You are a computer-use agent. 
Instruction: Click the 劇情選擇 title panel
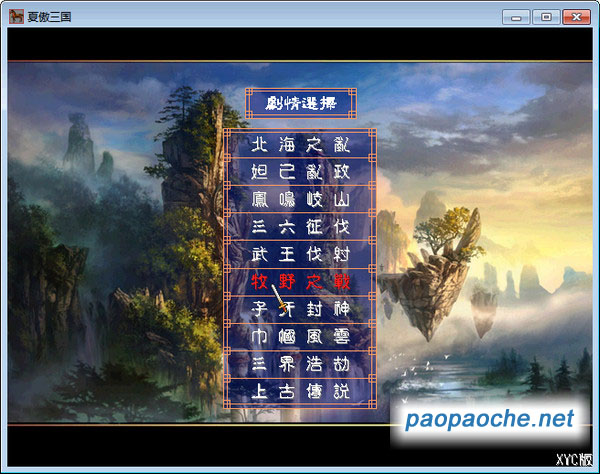pyautogui.click(x=301, y=103)
